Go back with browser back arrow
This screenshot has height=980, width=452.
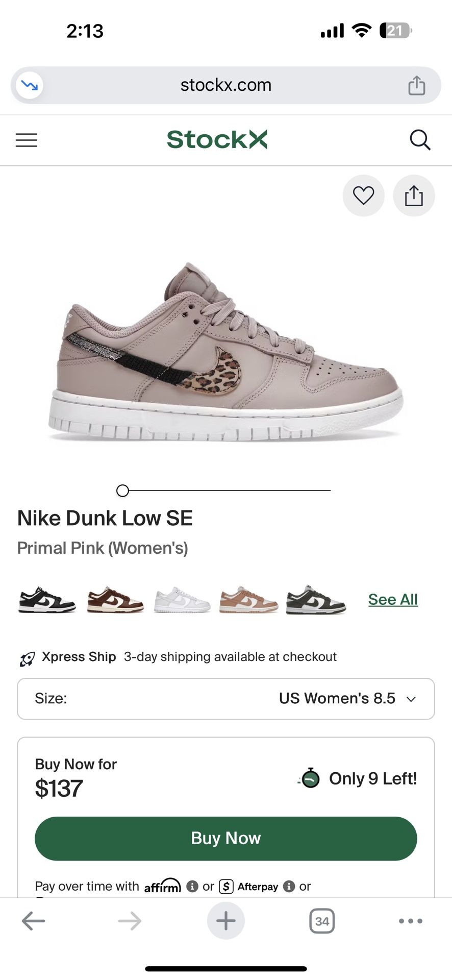click(x=34, y=921)
